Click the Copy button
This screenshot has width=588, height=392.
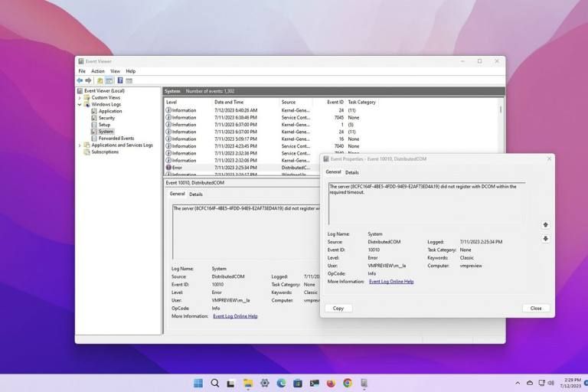[x=338, y=309]
